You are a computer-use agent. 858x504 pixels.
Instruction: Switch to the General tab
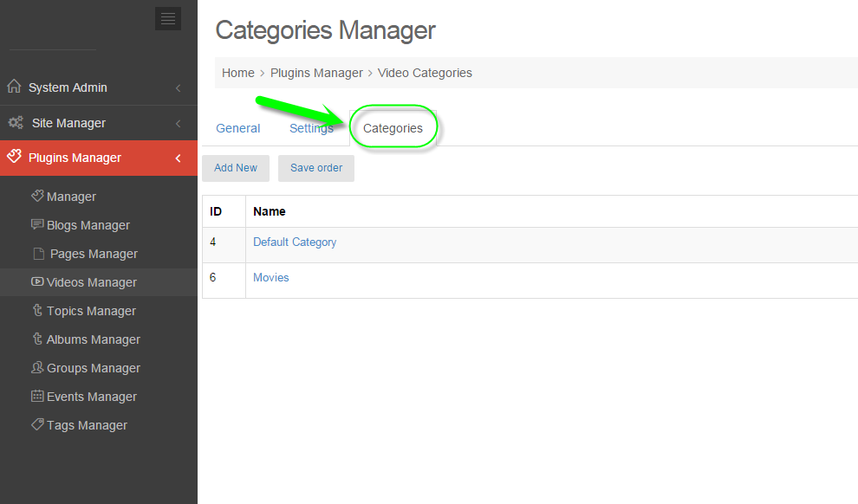pyautogui.click(x=237, y=128)
